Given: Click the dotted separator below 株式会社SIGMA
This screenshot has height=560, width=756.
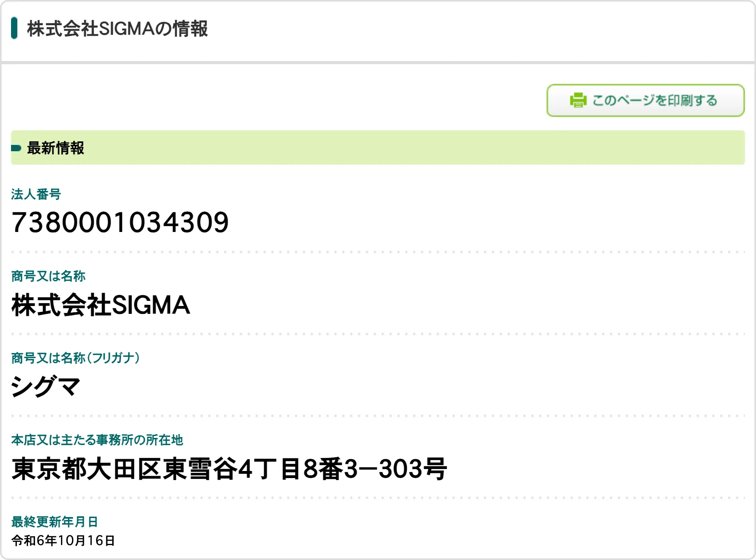Looking at the screenshot, I should pos(378,334).
